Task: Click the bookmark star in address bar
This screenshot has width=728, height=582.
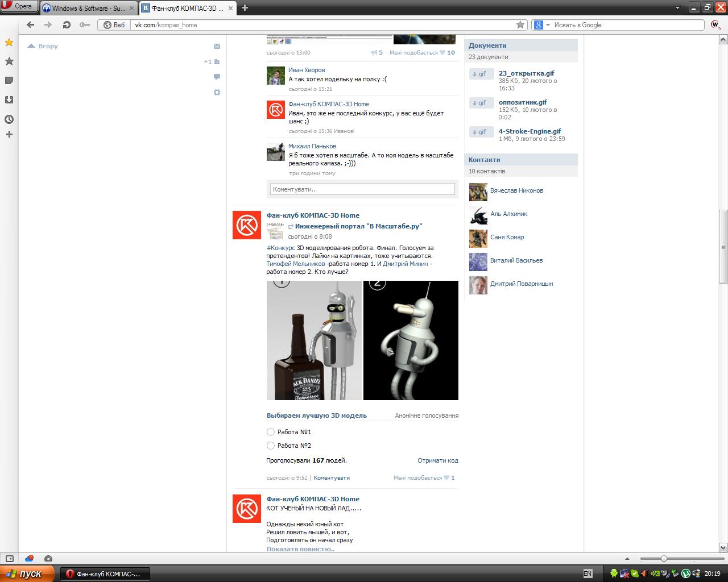Action: [520, 24]
